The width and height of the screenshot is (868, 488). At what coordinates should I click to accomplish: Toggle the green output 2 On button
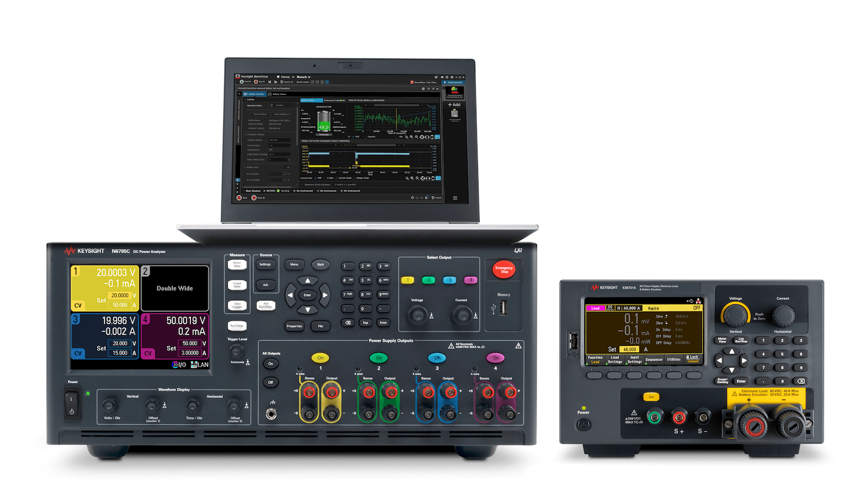[x=379, y=358]
